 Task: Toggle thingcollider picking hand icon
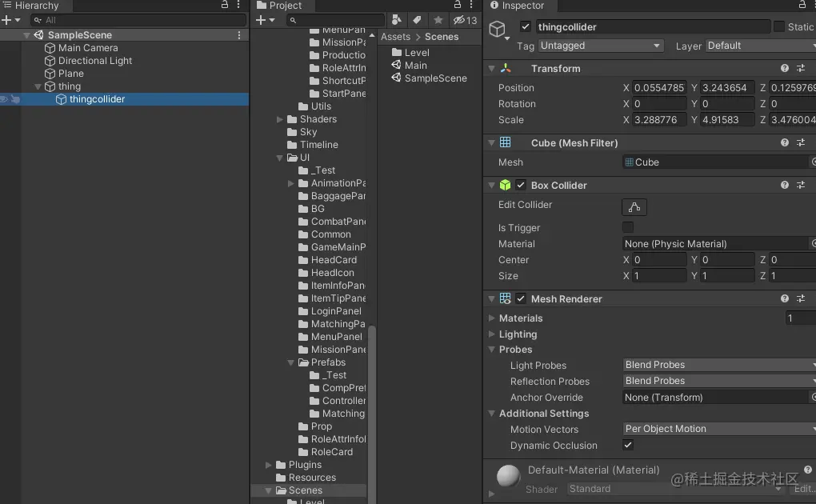click(15, 99)
